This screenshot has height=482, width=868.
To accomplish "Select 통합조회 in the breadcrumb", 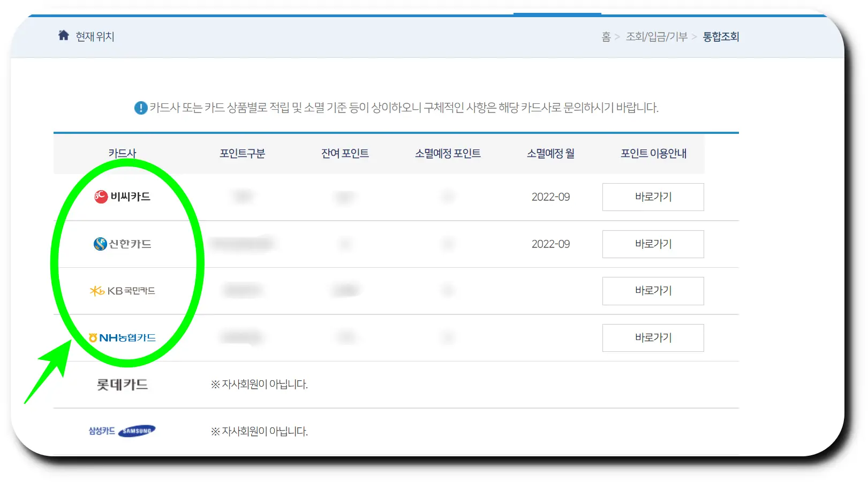I will point(721,36).
